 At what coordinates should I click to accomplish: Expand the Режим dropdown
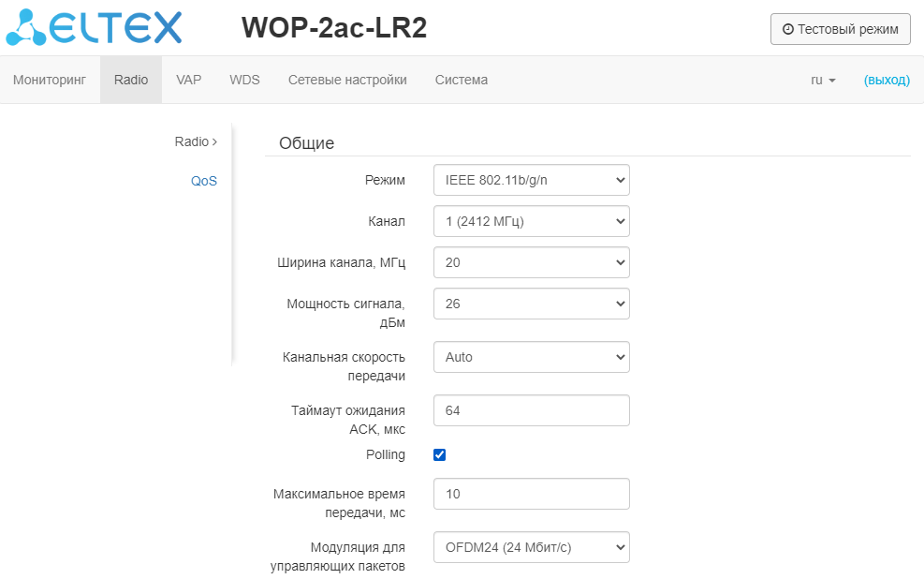pyautogui.click(x=531, y=180)
